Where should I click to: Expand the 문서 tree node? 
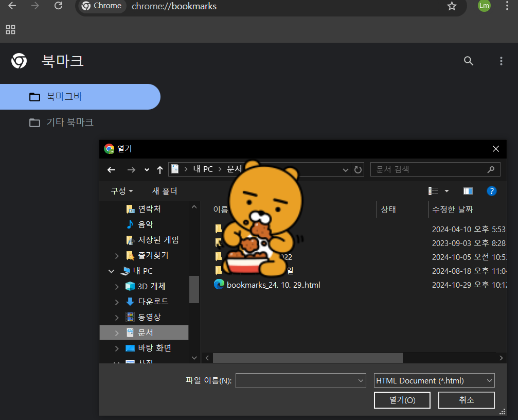tap(116, 333)
